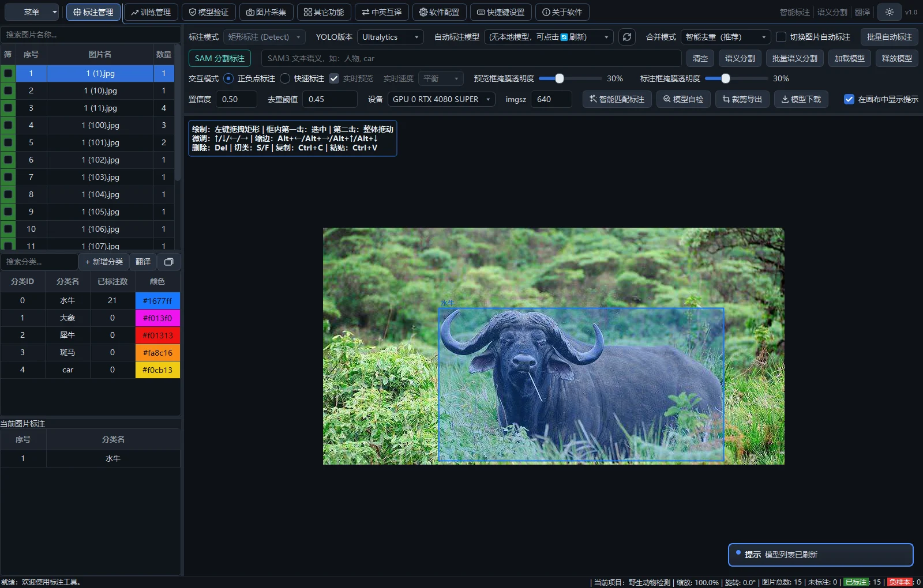Toggle 实时预览 checkbox
This screenshot has width=923, height=588.
(334, 78)
